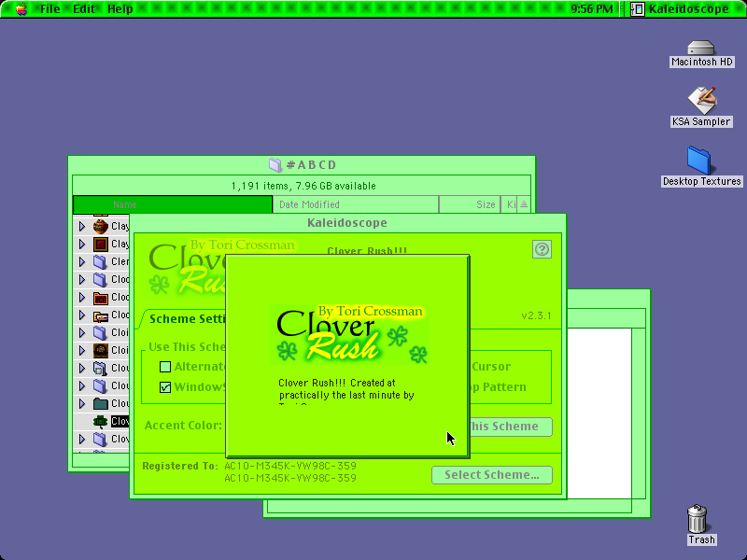Uncheck the WindowS checkbox in Scheme Settings
This screenshot has width=747, height=560.
pos(165,387)
